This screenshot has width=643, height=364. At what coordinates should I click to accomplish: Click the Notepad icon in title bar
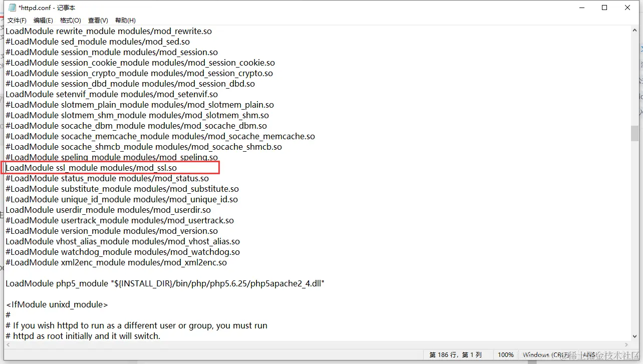coord(12,8)
